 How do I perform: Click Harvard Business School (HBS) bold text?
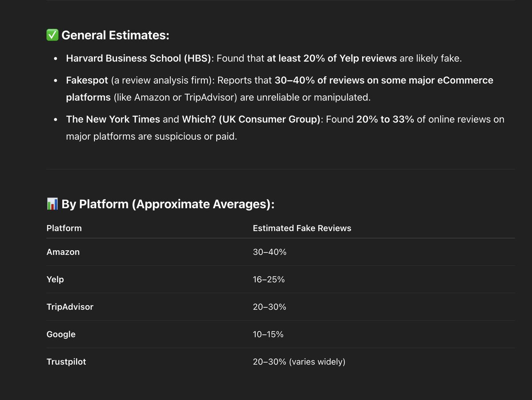coord(139,58)
